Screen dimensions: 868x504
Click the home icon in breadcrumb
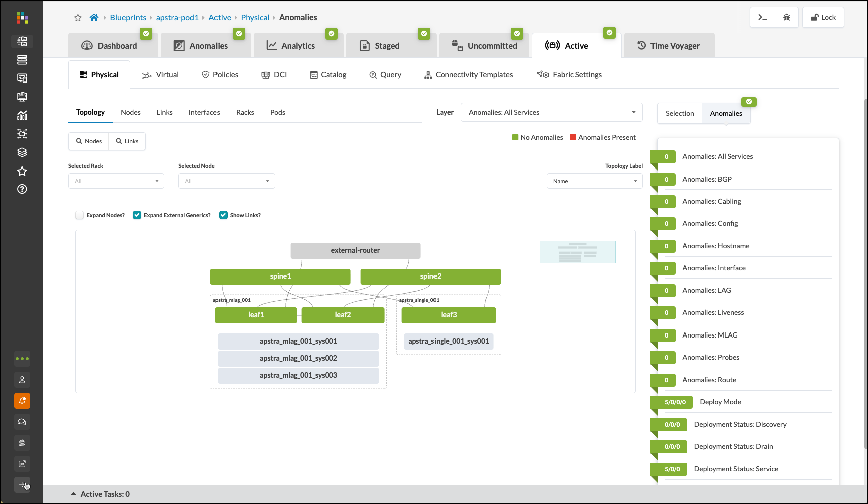(x=94, y=18)
